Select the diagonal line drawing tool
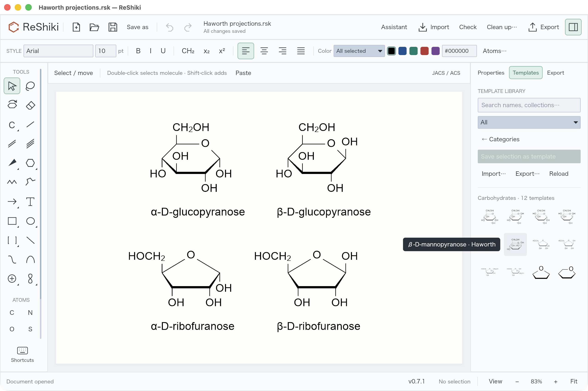 coord(30,240)
